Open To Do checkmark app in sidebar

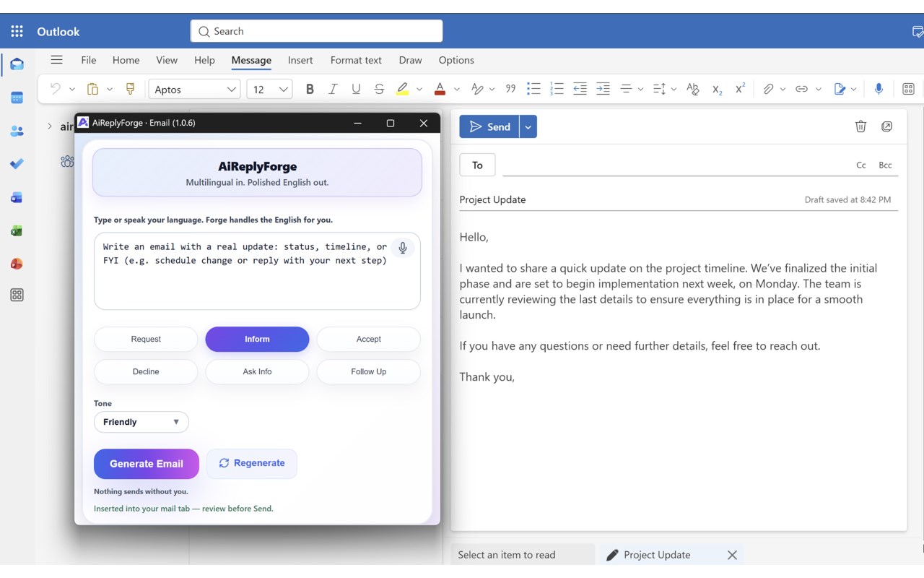point(17,164)
